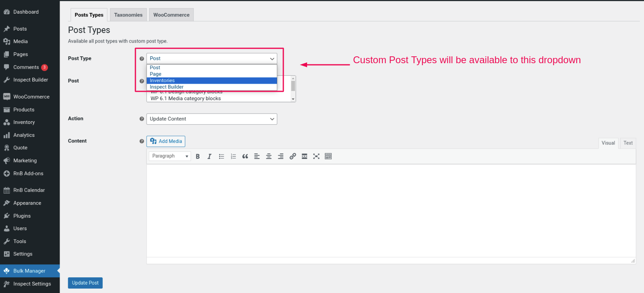Screen dimensions: 644x293
Task: Insert a numbered list
Action: coord(233,157)
